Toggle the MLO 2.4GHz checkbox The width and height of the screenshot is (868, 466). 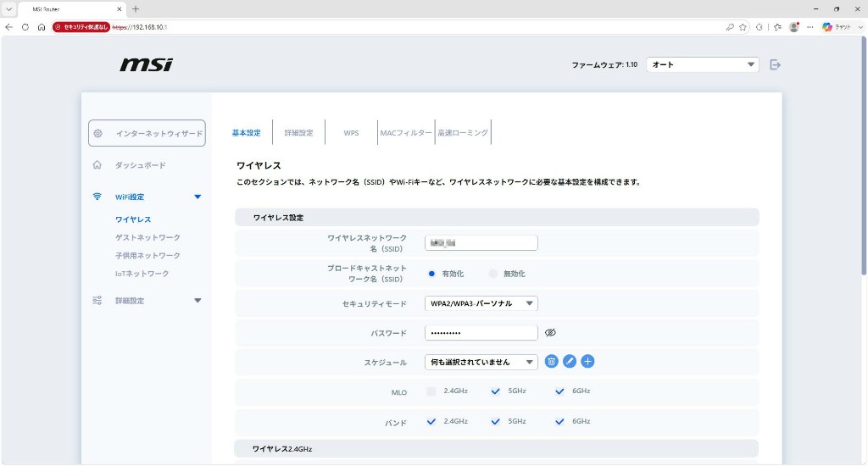(x=431, y=391)
